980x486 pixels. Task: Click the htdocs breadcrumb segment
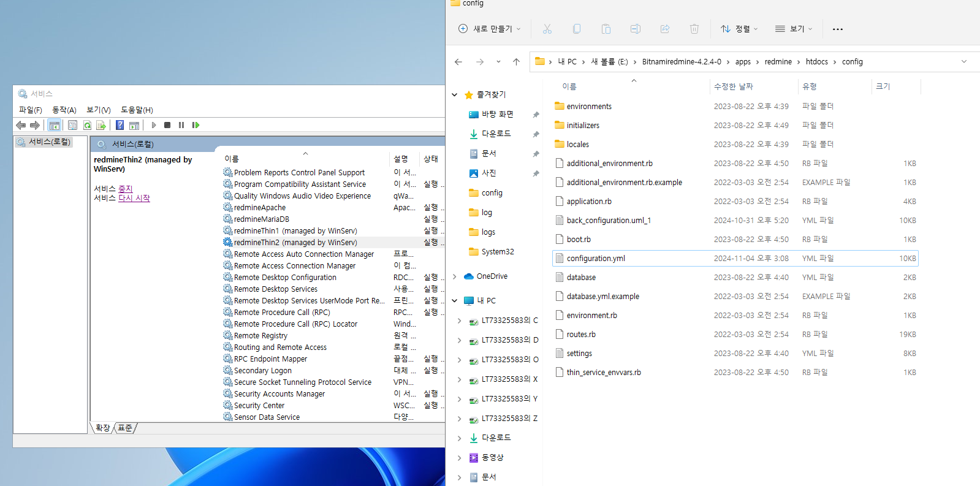[x=816, y=62]
